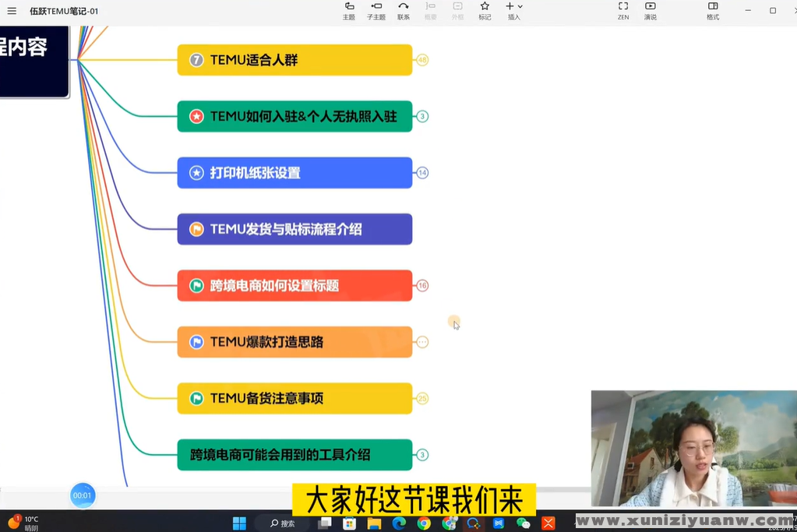Click the 00:01 timer pill
The image size is (797, 532).
pyautogui.click(x=82, y=495)
